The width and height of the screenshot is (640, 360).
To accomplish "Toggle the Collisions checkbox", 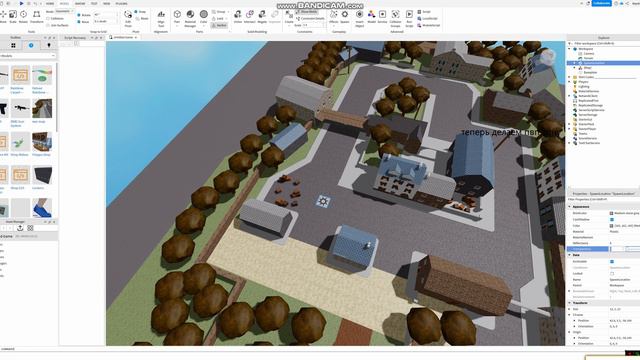I will 48,18.
